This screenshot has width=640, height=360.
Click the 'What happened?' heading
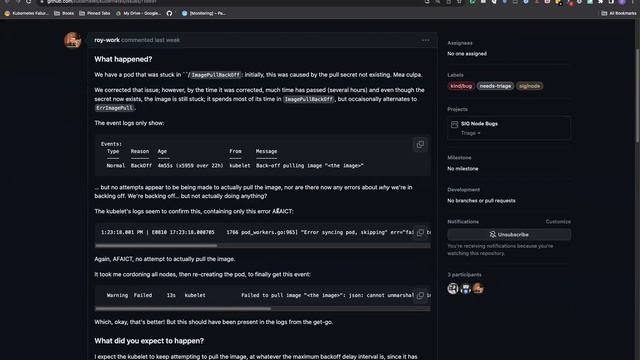123,59
